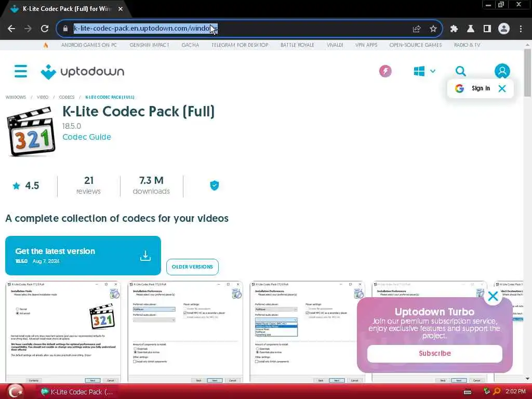Go to Codecs breadcrumb
This screenshot has width=532, height=399.
tap(66, 97)
